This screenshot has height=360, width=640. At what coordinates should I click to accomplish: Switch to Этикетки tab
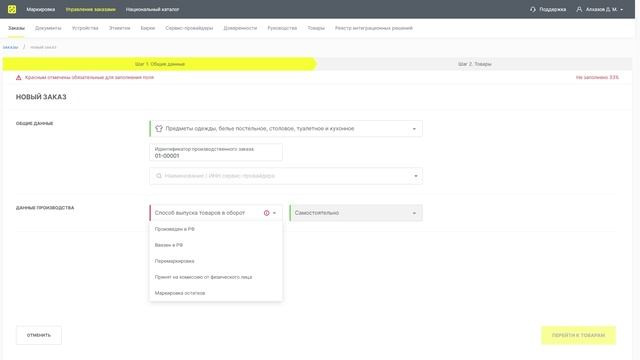click(x=120, y=28)
